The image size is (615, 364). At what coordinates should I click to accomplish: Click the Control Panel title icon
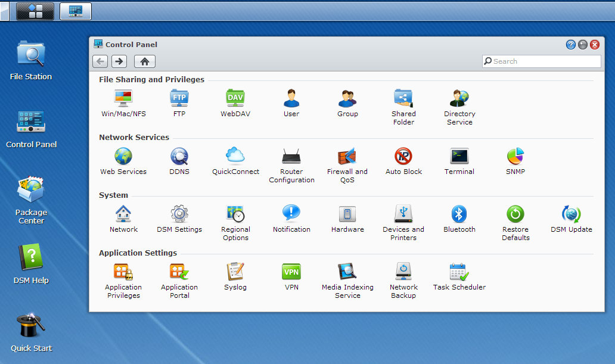pos(98,44)
